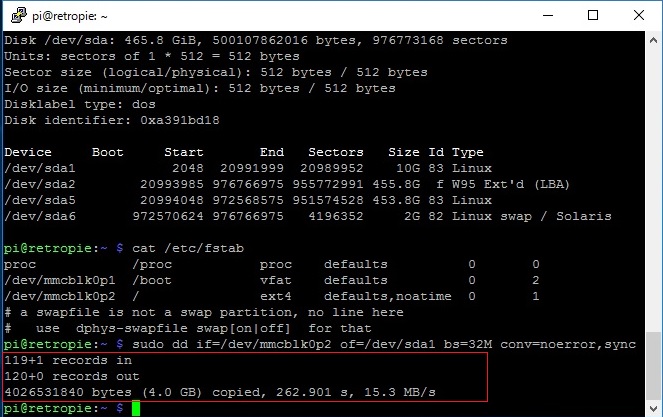Click the '120+0 records out' line
663x417 pixels.
72,376
